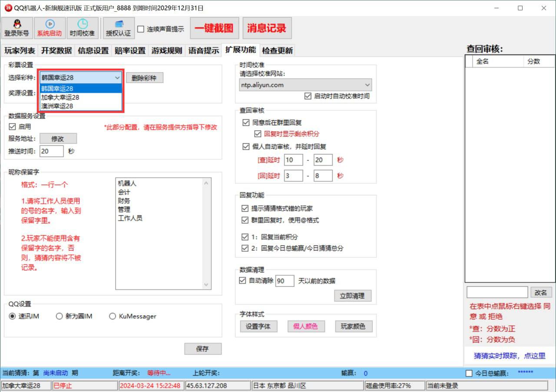556x392 pixels.
Task: Click the 自动清除 days field with 90
Action: (285, 281)
